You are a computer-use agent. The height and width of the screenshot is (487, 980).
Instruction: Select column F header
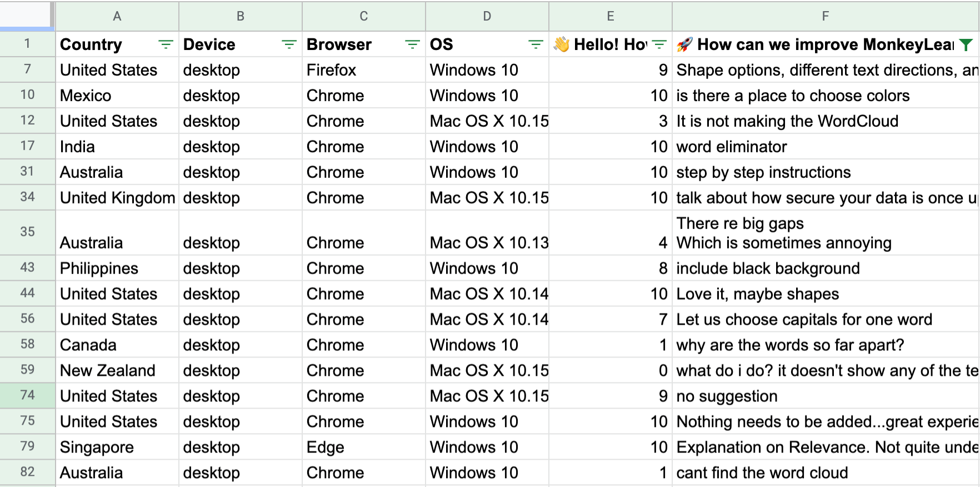point(826,16)
